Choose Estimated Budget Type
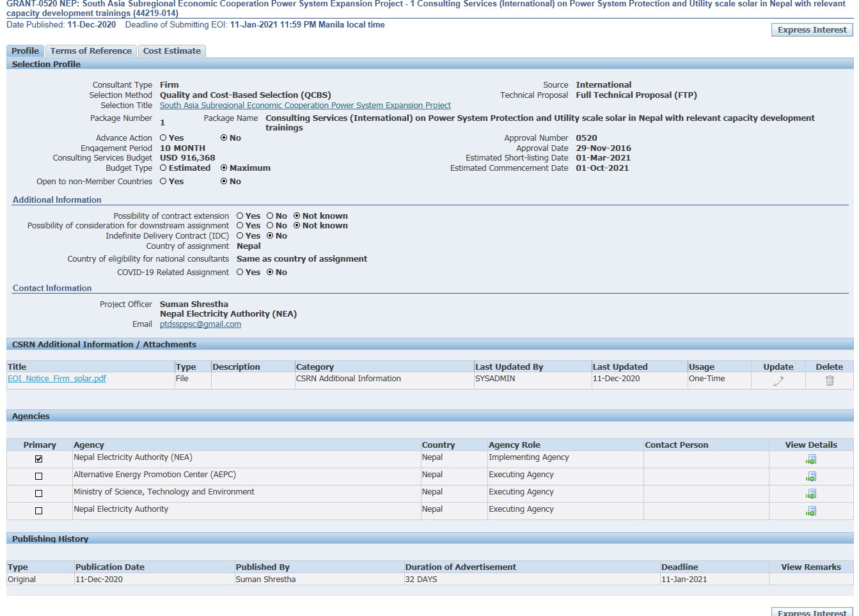859x616 pixels. 163,168
